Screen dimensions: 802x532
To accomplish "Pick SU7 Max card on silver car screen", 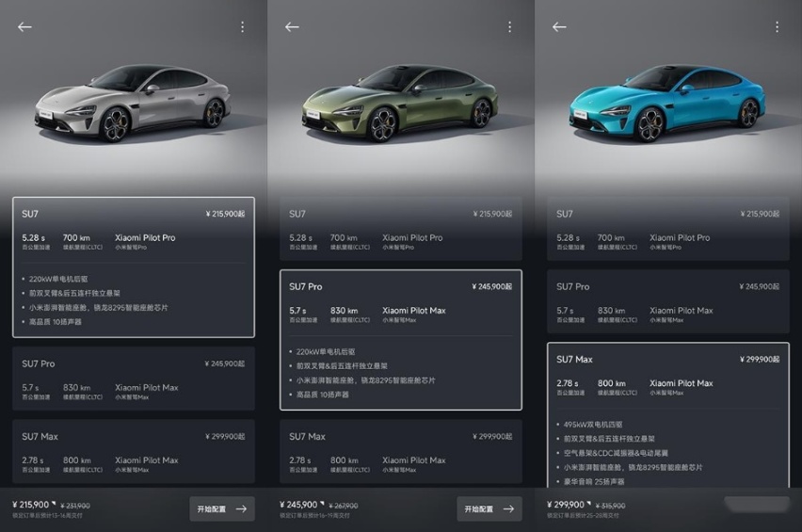I will click(x=134, y=451).
